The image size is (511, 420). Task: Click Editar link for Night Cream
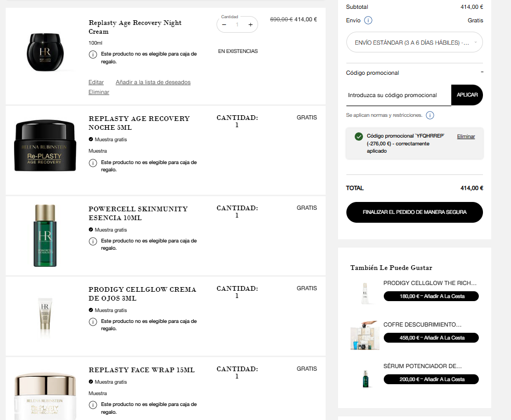pos(96,82)
